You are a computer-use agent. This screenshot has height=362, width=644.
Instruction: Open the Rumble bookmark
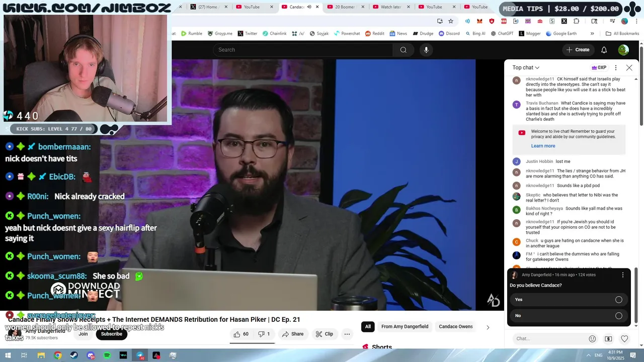pyautogui.click(x=192, y=34)
